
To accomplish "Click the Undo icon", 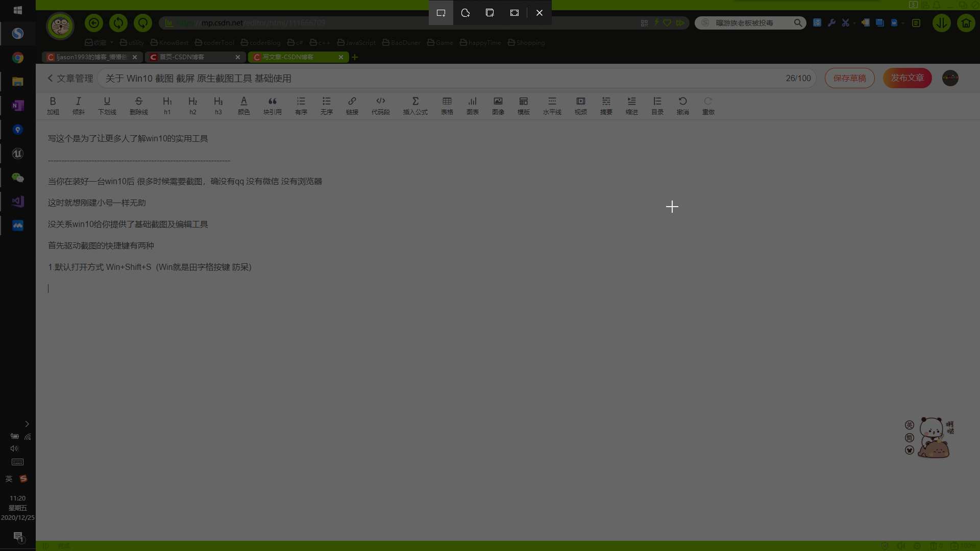I will [682, 101].
